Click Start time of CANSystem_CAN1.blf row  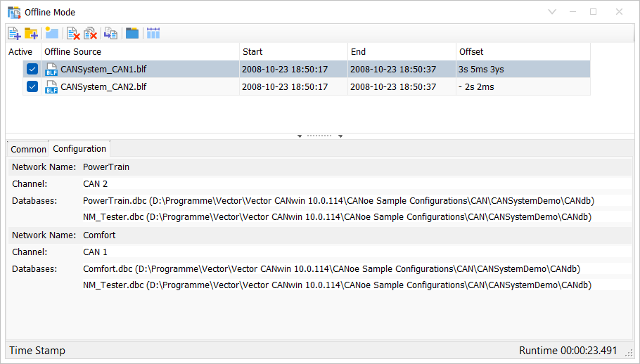285,70
